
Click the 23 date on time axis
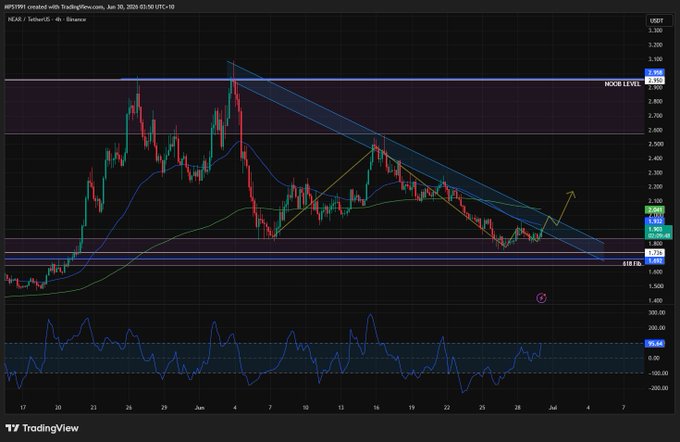(94, 408)
